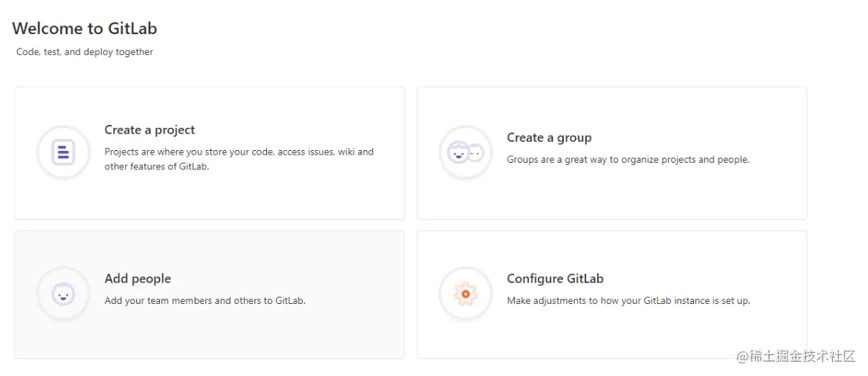Click the Add people smiley icon
This screenshot has width=868, height=376.
click(x=63, y=294)
